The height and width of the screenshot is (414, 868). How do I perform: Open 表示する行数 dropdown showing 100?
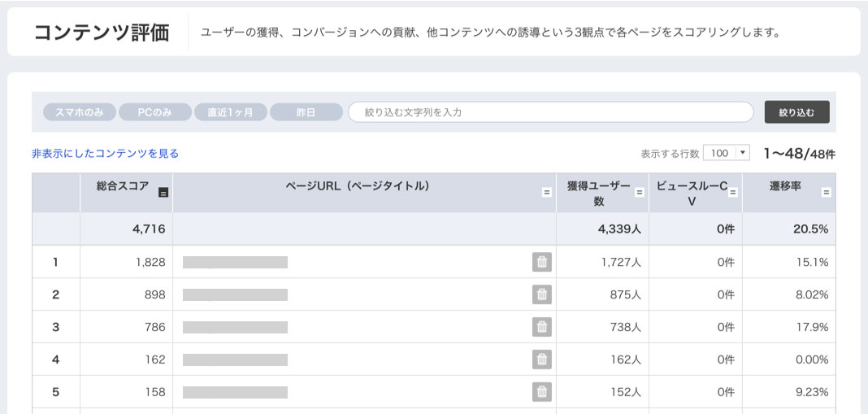tap(727, 154)
